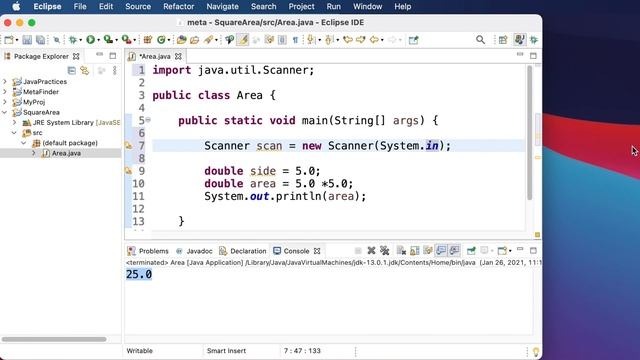Click the New Java Package icon

(x=148, y=40)
